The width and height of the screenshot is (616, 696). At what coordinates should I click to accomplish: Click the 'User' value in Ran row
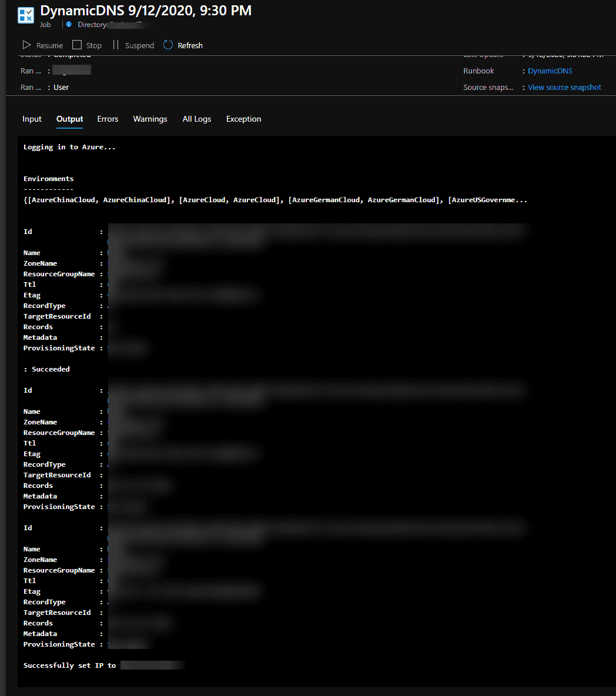coord(61,88)
